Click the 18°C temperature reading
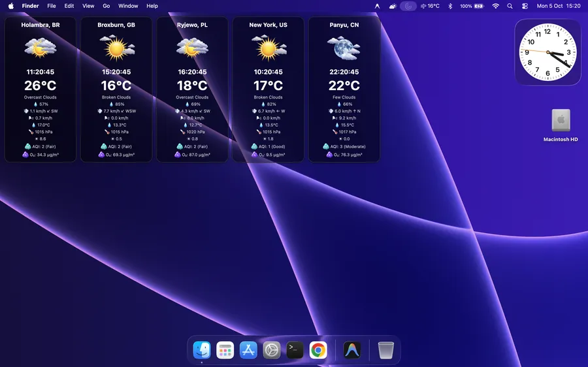The image size is (588, 367). (x=192, y=86)
